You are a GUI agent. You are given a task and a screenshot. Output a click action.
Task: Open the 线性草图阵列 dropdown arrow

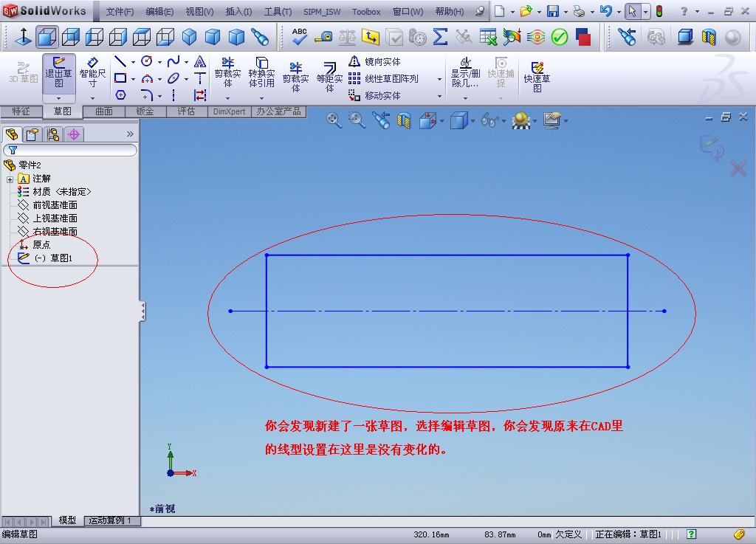pyautogui.click(x=439, y=79)
